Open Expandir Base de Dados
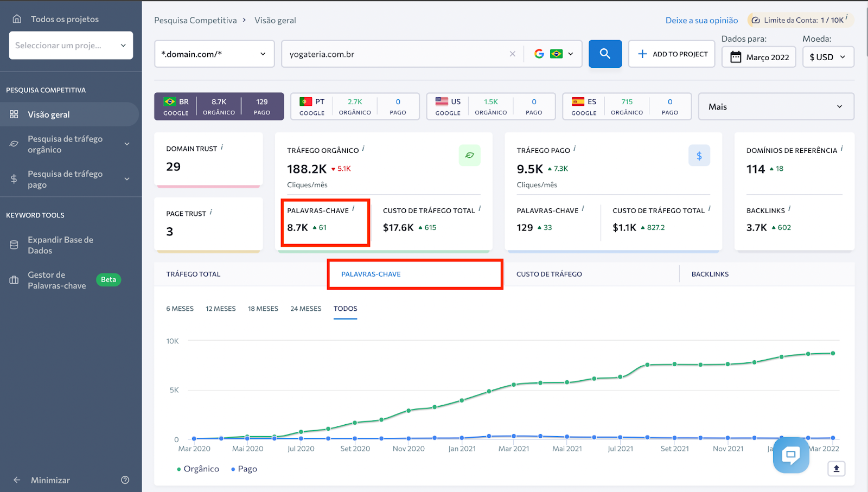The width and height of the screenshot is (868, 492). [x=60, y=245]
